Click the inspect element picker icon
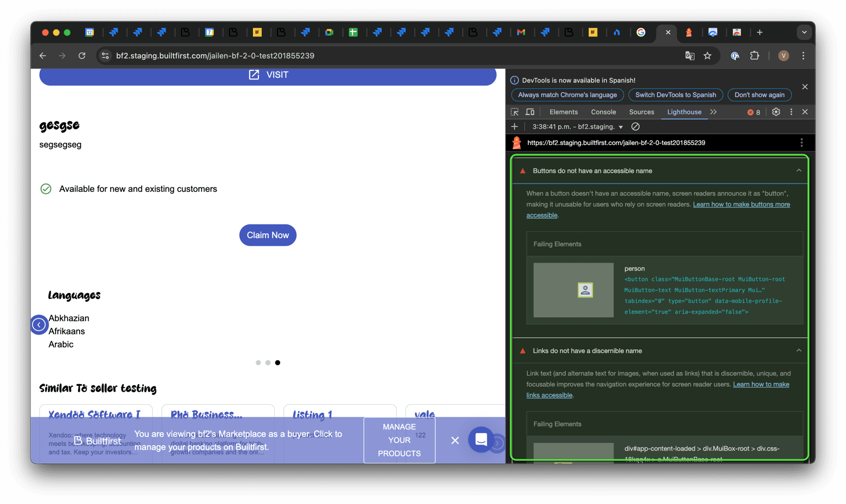The height and width of the screenshot is (504, 846). [x=515, y=112]
